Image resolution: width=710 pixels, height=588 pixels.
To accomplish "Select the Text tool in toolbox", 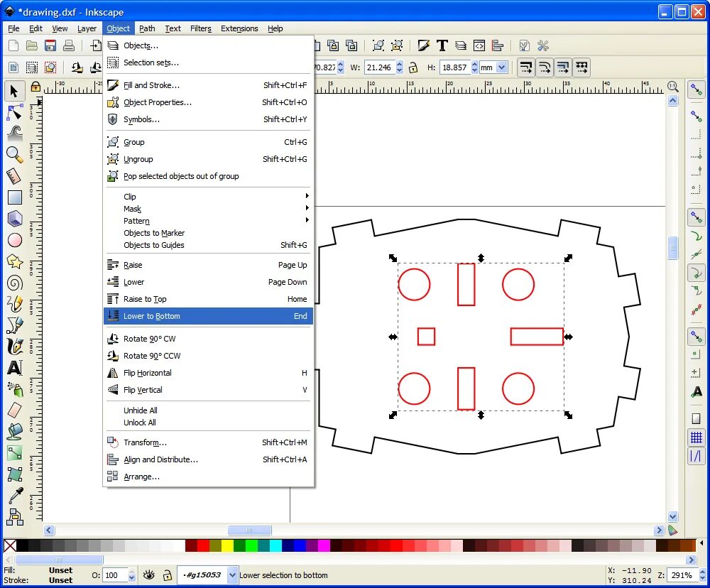I will [14, 368].
